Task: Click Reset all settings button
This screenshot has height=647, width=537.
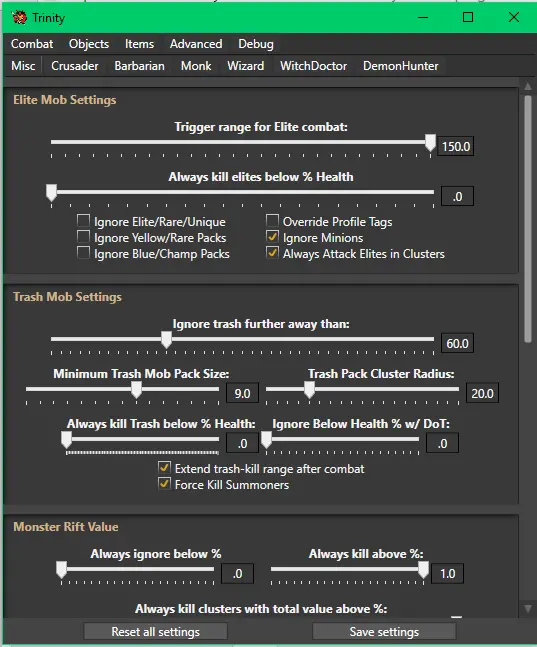Action: 156,632
